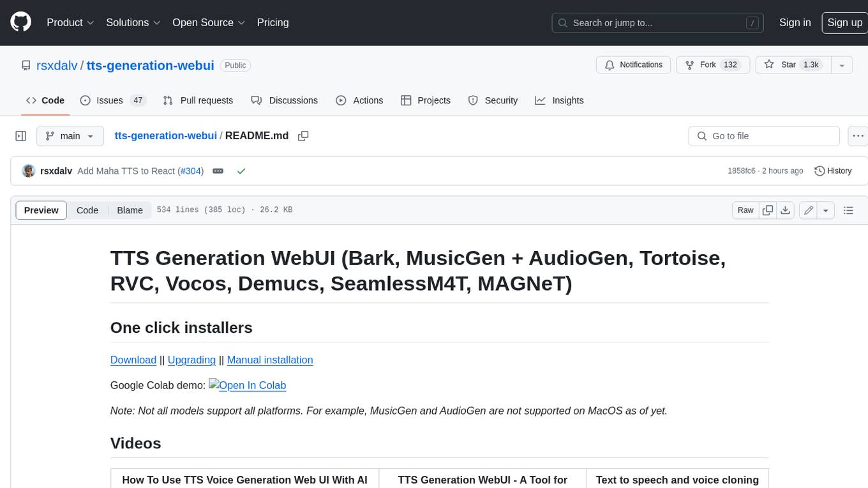Open the Insights tab
The width and height of the screenshot is (868, 488).
(x=559, y=100)
